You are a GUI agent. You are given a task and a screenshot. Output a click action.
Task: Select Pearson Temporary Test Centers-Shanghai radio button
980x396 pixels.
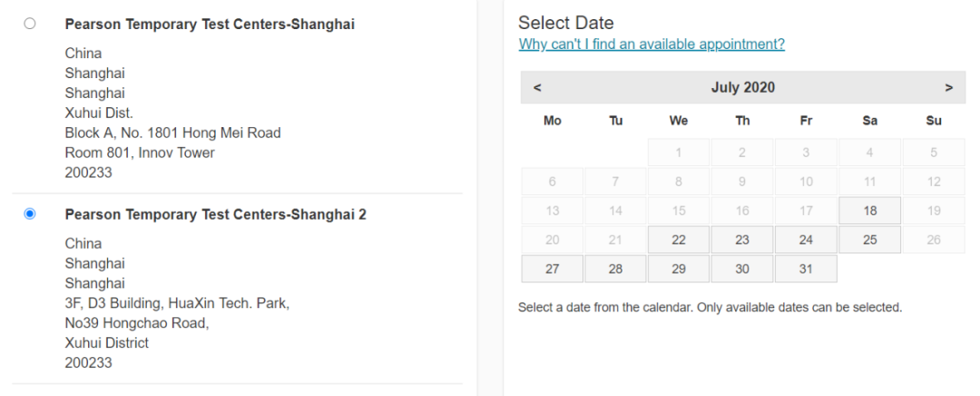coord(30,24)
